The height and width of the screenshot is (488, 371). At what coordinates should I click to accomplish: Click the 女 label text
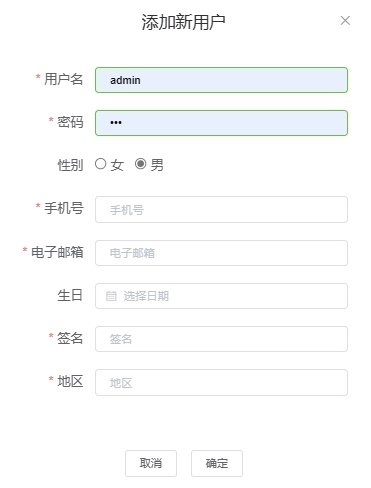pos(117,165)
